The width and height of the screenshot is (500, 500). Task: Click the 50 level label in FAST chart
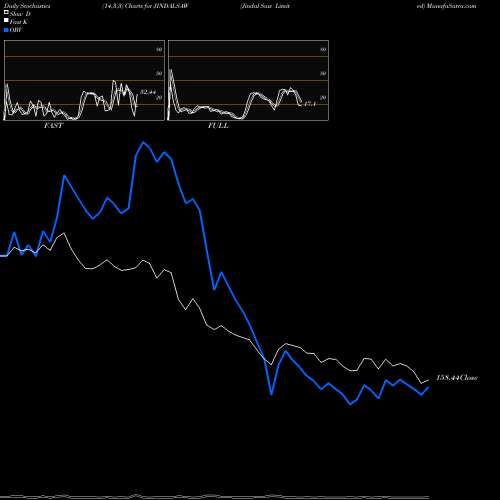pyautogui.click(x=159, y=74)
